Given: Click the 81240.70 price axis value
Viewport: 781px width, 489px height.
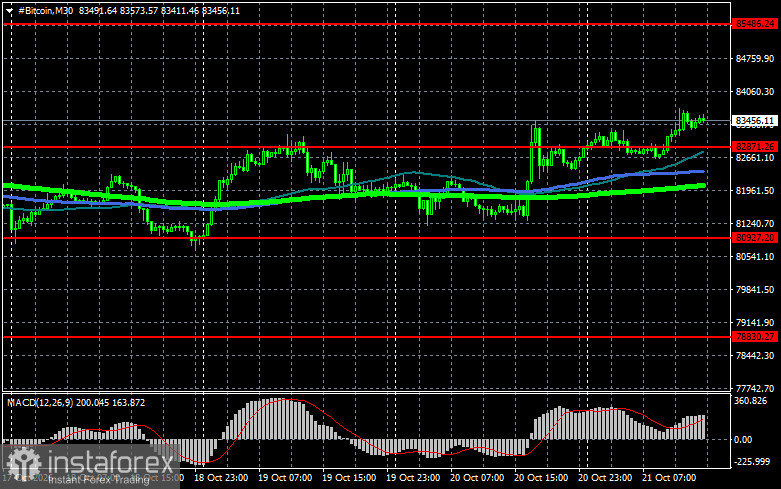Looking at the screenshot, I should (755, 224).
